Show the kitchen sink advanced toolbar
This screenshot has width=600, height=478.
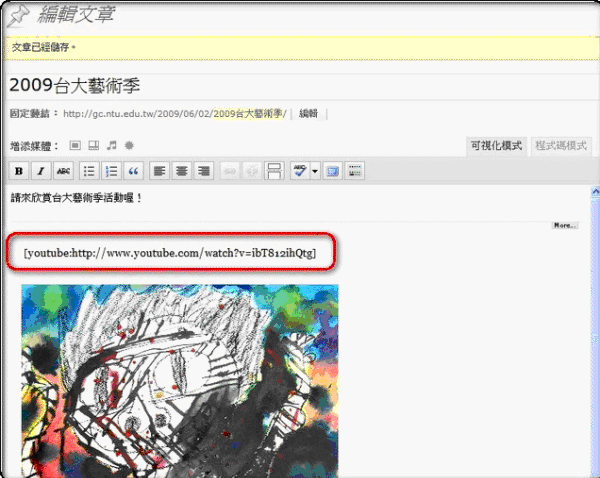[355, 171]
